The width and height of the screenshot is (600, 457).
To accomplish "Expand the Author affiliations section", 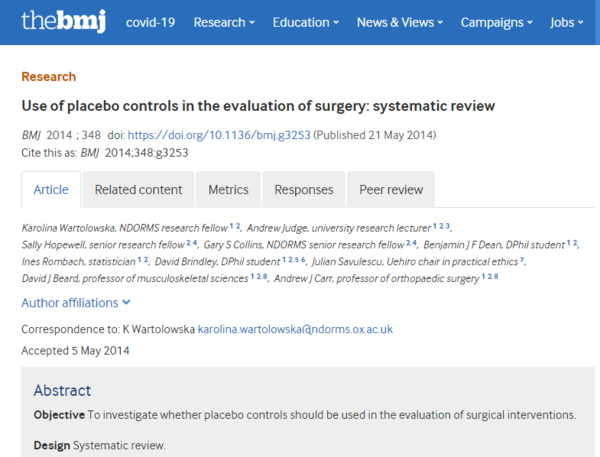I will click(x=76, y=302).
